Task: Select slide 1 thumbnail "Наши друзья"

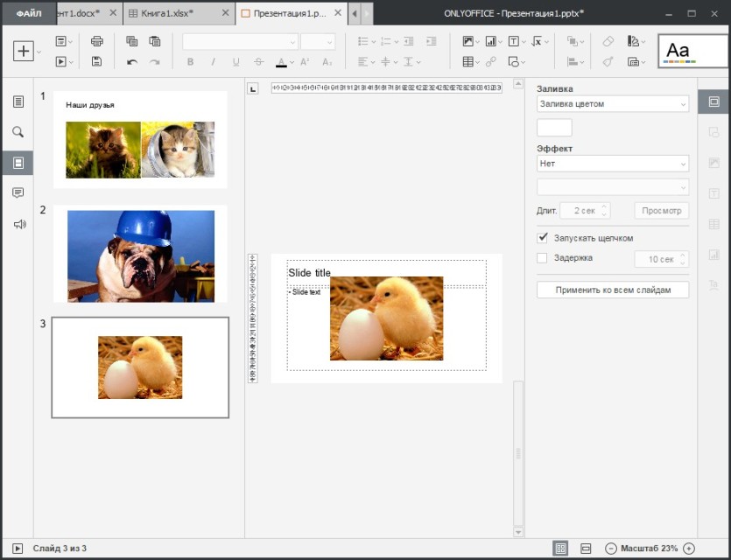Action: click(x=140, y=140)
